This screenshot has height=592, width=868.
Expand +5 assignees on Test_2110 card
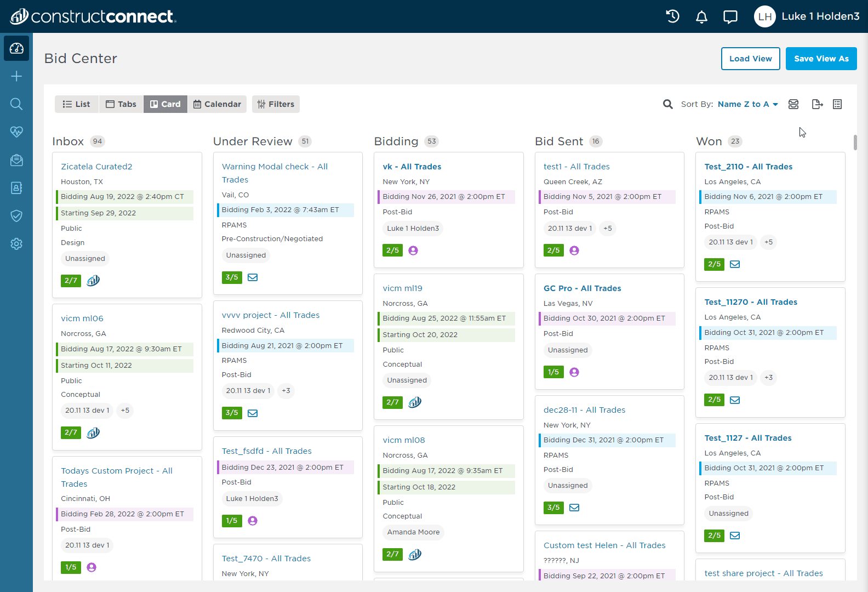point(769,242)
